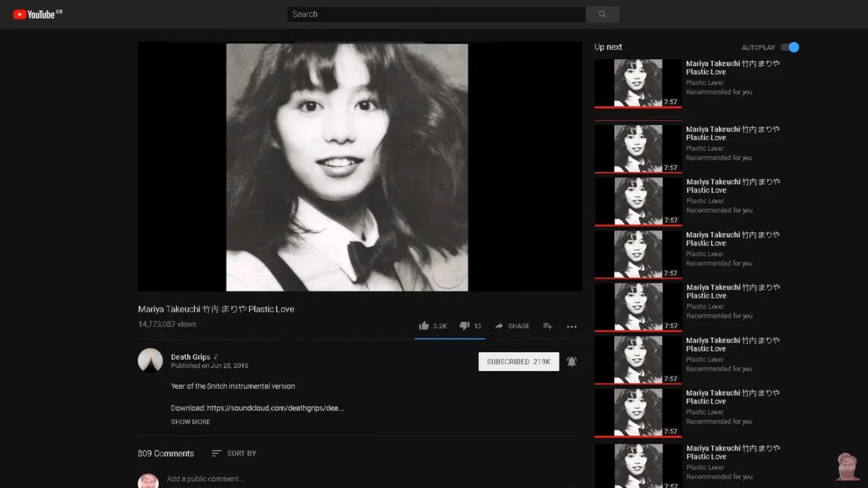
Task: Click the YouTube home logo
Action: pyautogui.click(x=33, y=14)
